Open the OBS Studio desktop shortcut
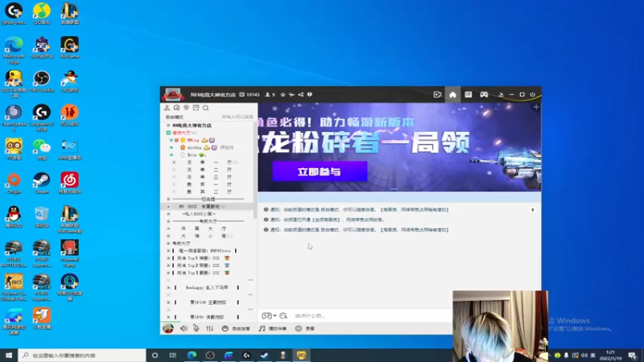The height and width of the screenshot is (362, 644). (x=42, y=81)
